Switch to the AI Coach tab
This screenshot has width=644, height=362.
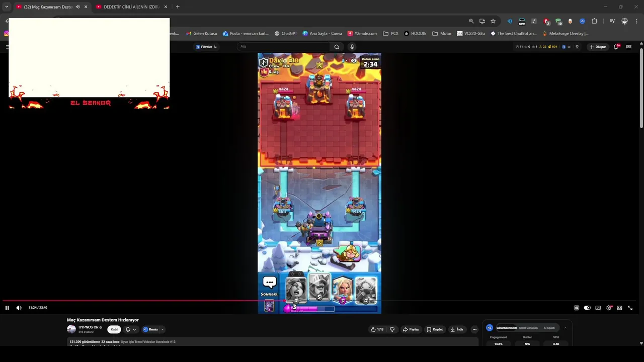click(549, 328)
